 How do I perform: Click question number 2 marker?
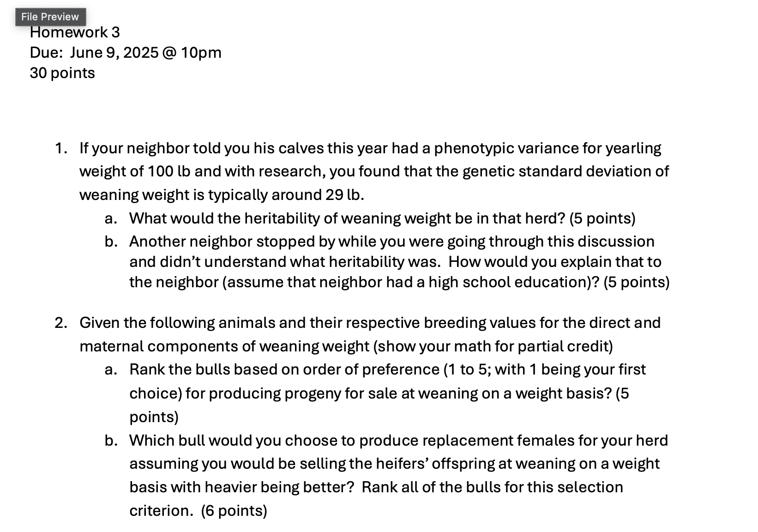61,323
